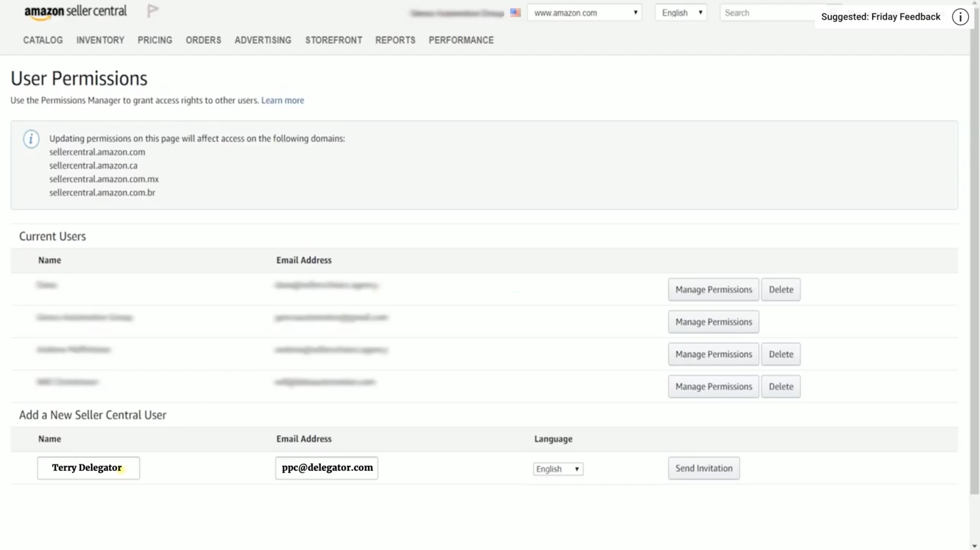The width and height of the screenshot is (980, 550).
Task: Click Manage Permissions for the fourth user
Action: [713, 387]
